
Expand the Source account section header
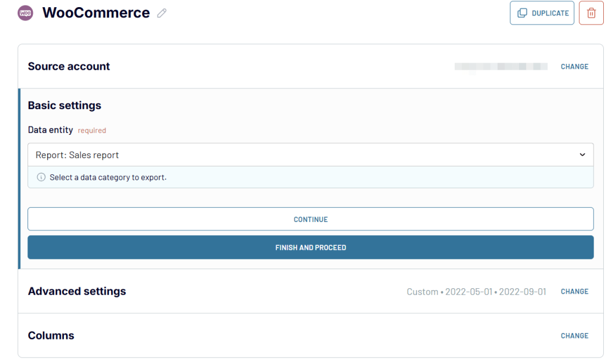(69, 66)
